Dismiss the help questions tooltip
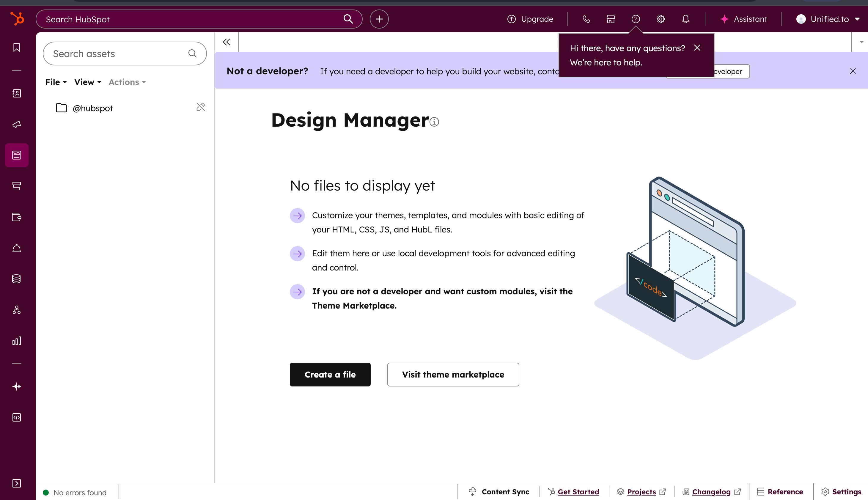Image resolution: width=868 pixels, height=500 pixels. tap(697, 48)
